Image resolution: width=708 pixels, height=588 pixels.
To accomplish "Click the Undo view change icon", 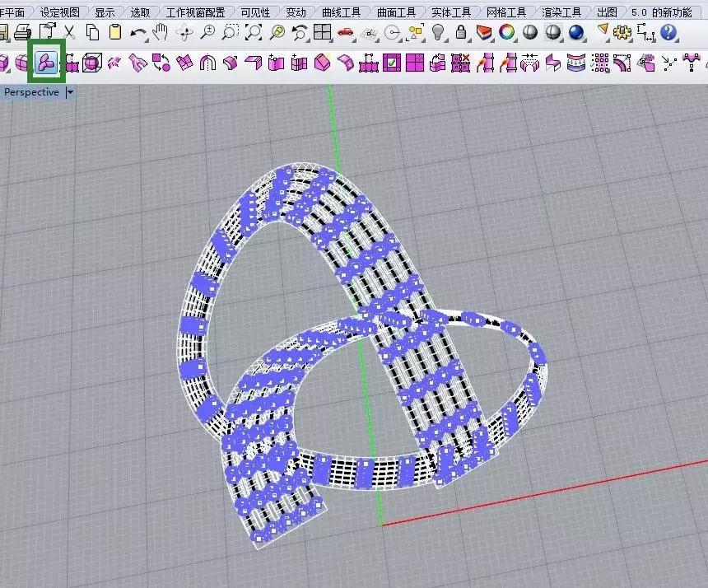I will click(300, 32).
